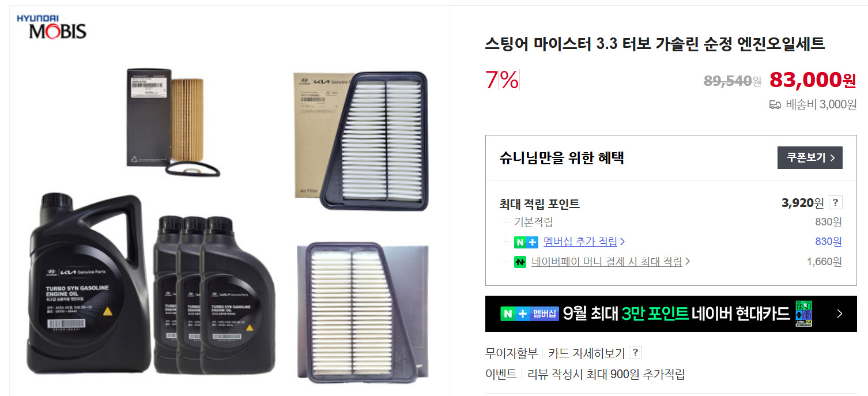Open the 쿠폰보기 coupon button

pyautogui.click(x=810, y=157)
